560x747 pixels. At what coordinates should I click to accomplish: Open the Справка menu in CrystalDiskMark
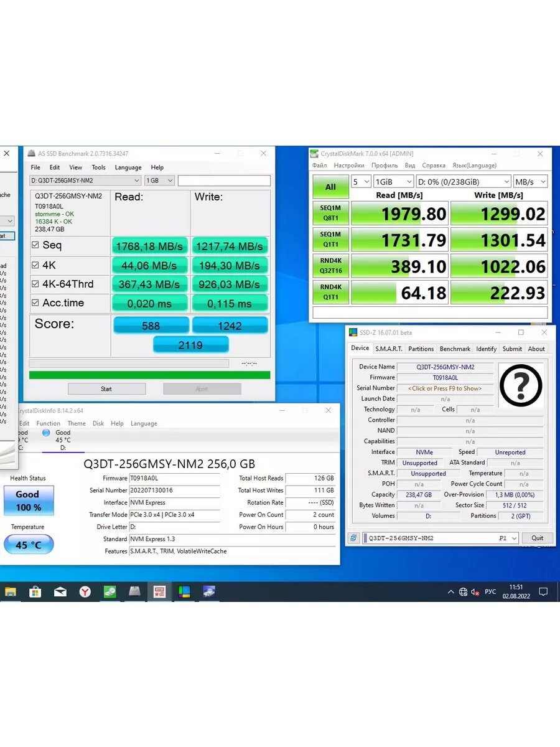click(x=434, y=166)
